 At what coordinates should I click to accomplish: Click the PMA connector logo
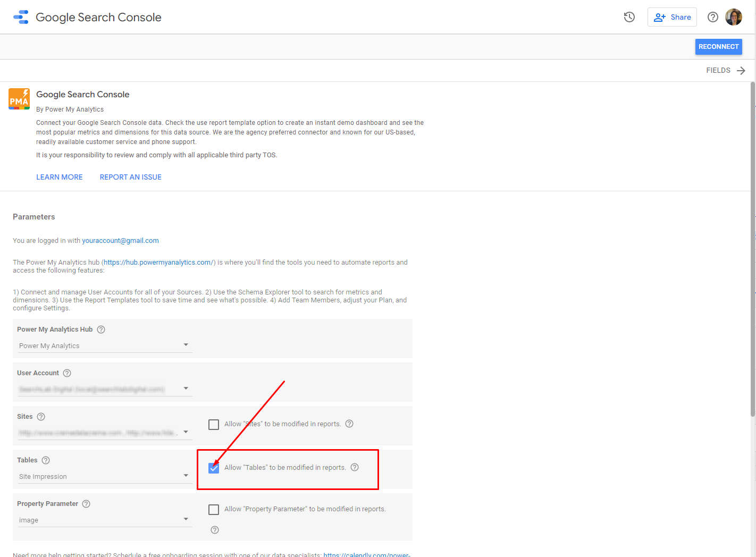coord(19,99)
